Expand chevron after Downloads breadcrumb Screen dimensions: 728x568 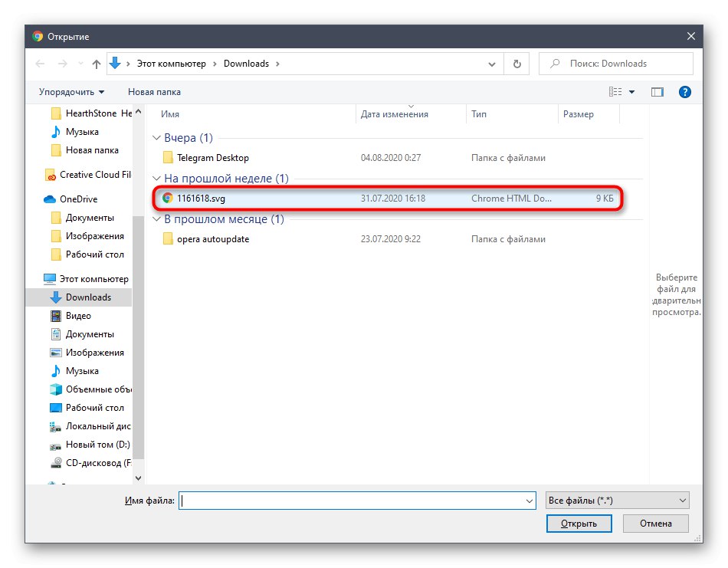[277, 64]
